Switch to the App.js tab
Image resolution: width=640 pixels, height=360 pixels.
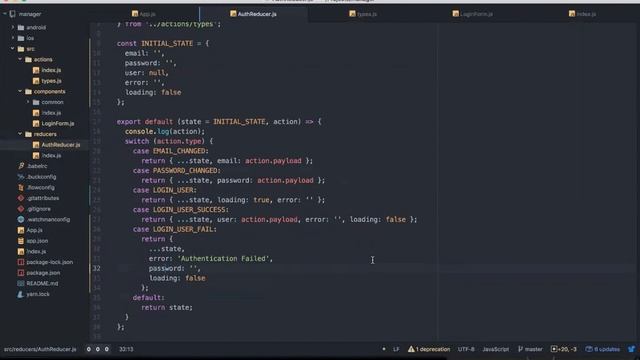click(x=144, y=14)
